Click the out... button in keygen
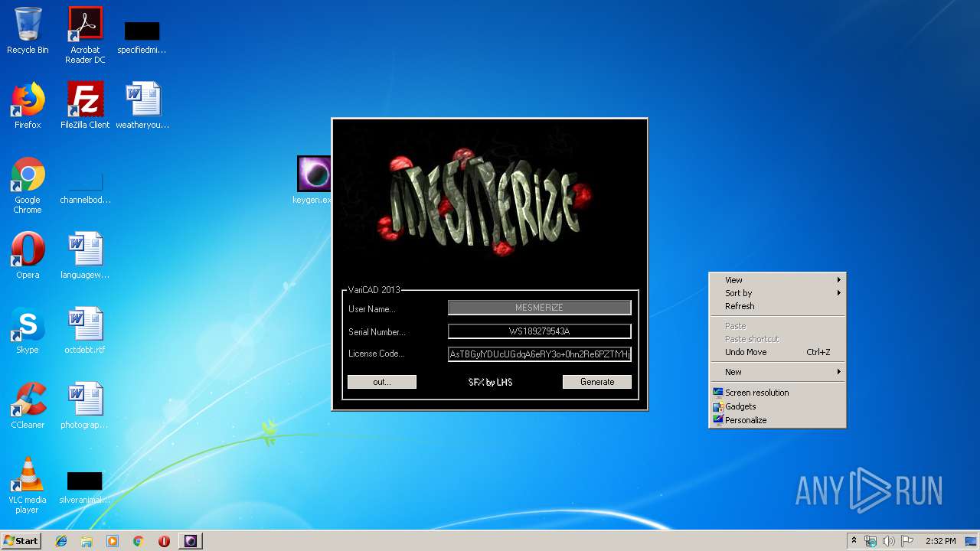This screenshot has width=980, height=551. [382, 382]
